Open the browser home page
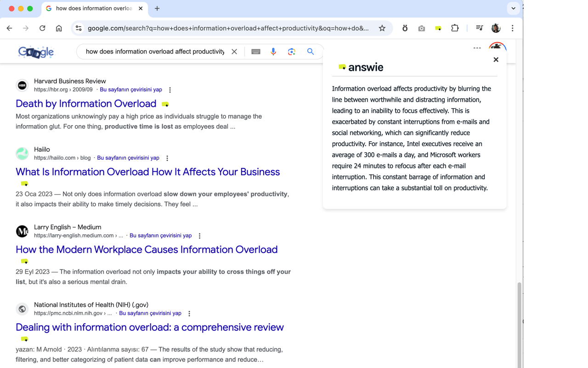Viewport: 588px width, 368px height. 59,28
